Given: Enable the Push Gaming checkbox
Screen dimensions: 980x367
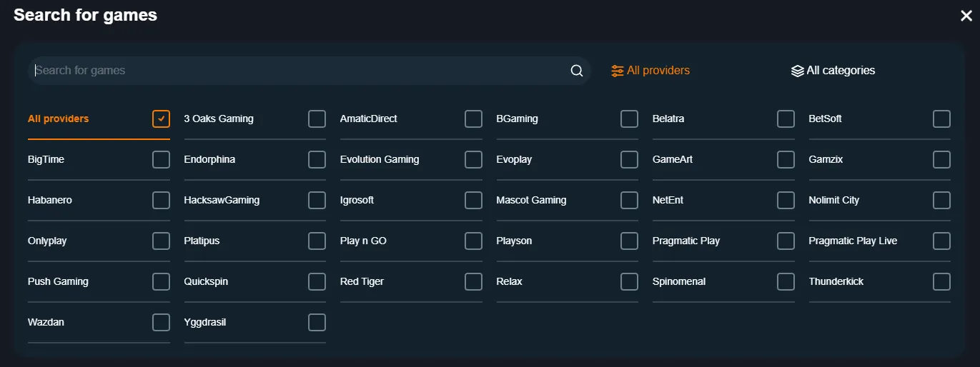Looking at the screenshot, I should pyautogui.click(x=161, y=281).
